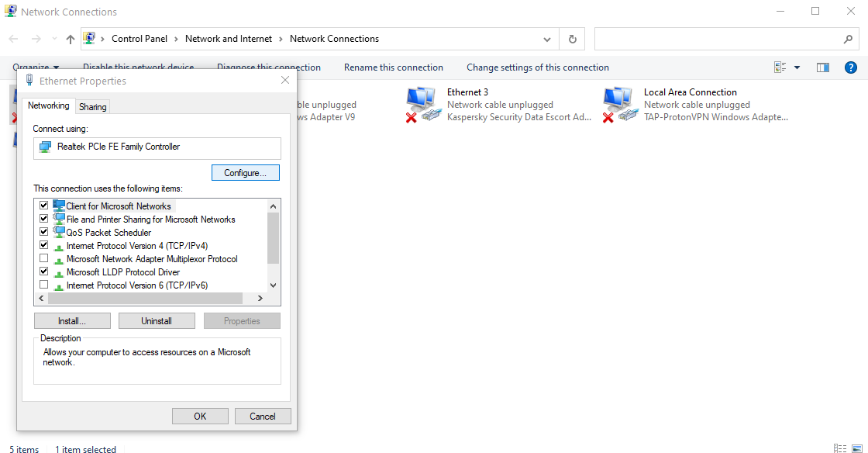Click the Uninstall button
Viewport: 868px width, 453px height.
tap(157, 320)
